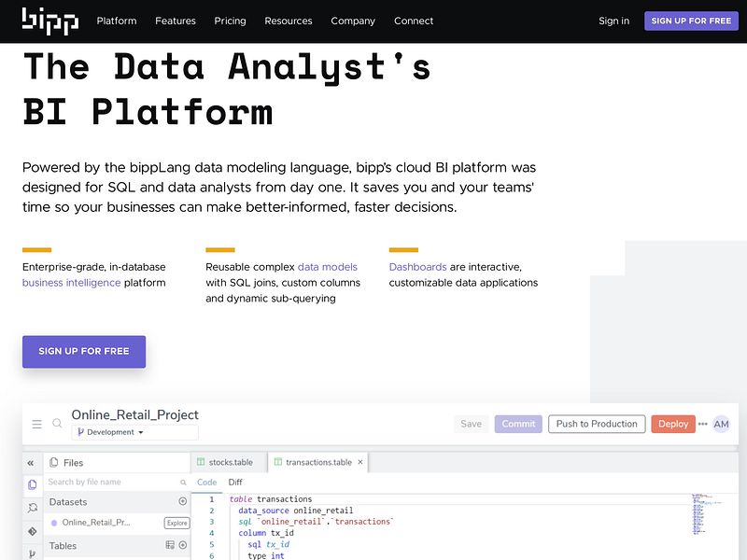Click Explore on the Online_Retail dataset

[176, 523]
